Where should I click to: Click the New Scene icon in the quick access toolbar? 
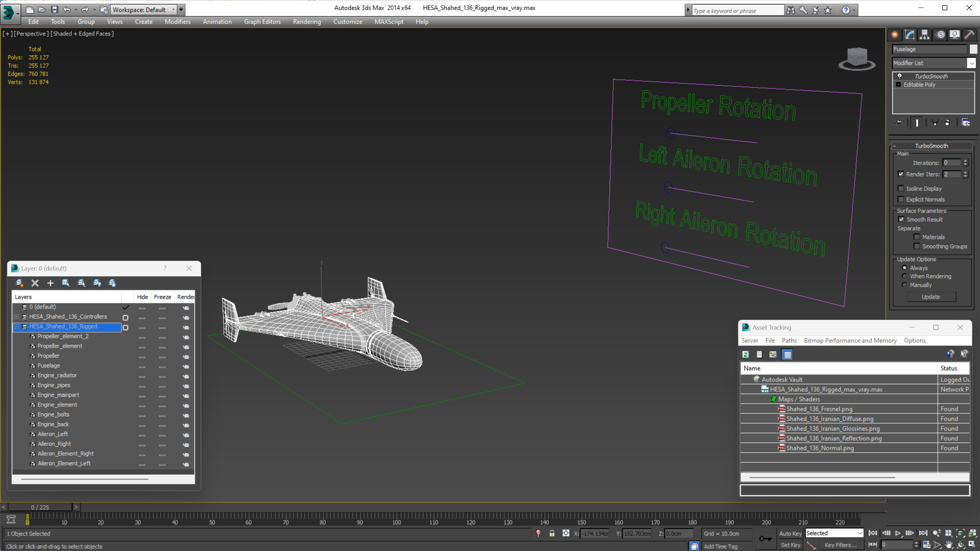[x=30, y=10]
